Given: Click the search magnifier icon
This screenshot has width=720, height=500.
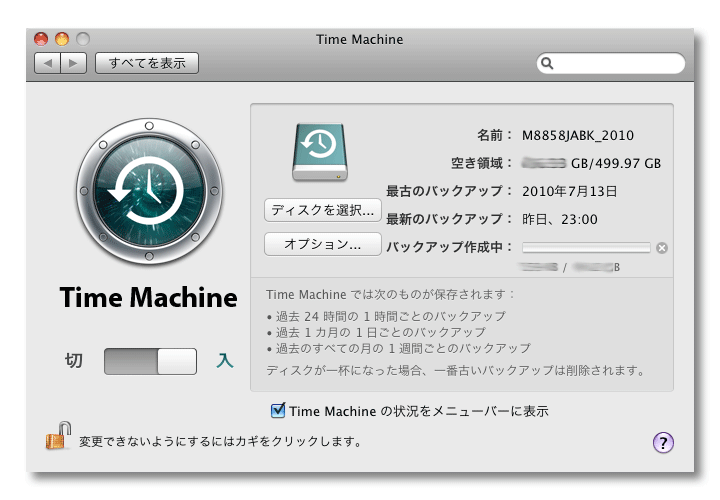Looking at the screenshot, I should [x=547, y=63].
